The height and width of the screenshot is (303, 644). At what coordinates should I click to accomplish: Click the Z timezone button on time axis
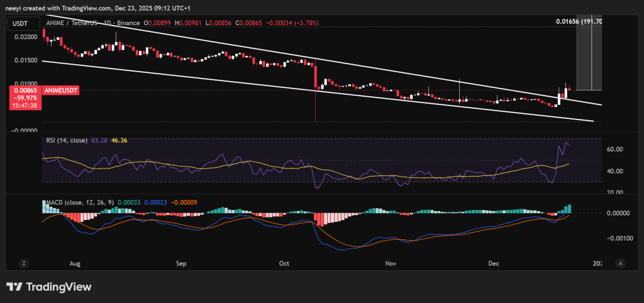click(22, 263)
